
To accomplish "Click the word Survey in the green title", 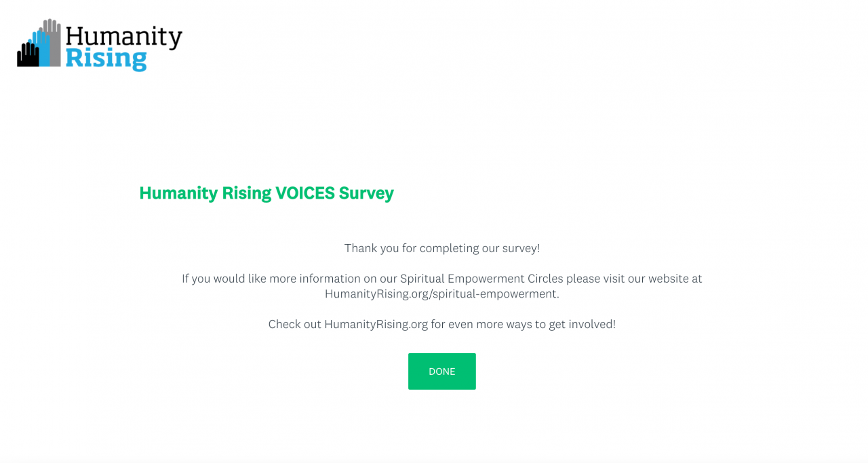I will [366, 193].
